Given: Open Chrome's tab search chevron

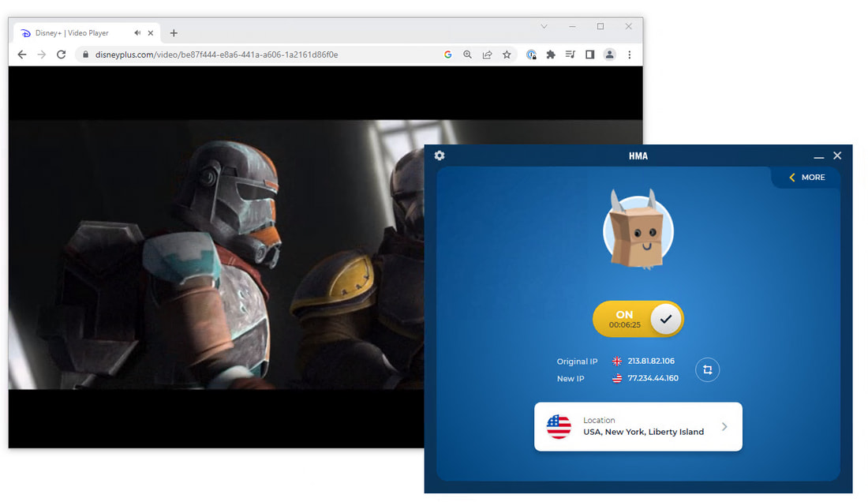Looking at the screenshot, I should click(x=544, y=27).
